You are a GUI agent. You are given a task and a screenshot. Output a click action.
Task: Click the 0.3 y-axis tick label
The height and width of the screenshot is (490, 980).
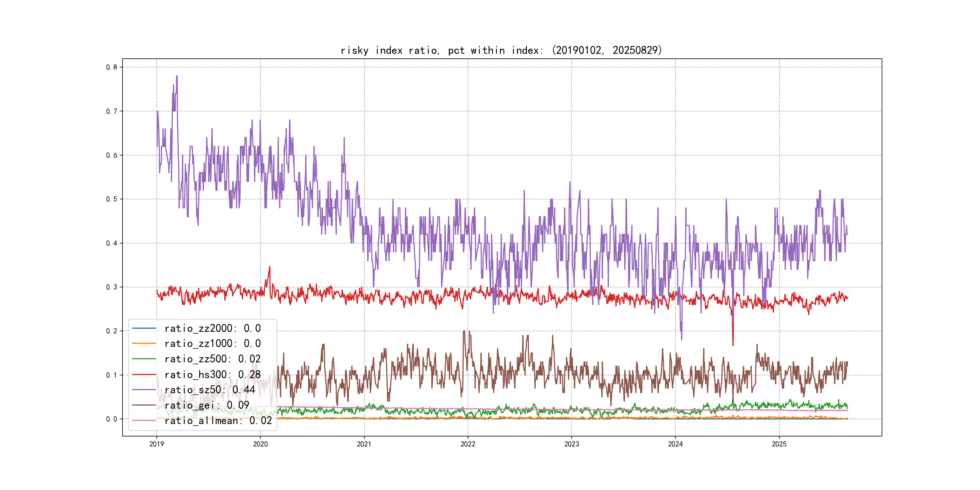click(x=112, y=287)
